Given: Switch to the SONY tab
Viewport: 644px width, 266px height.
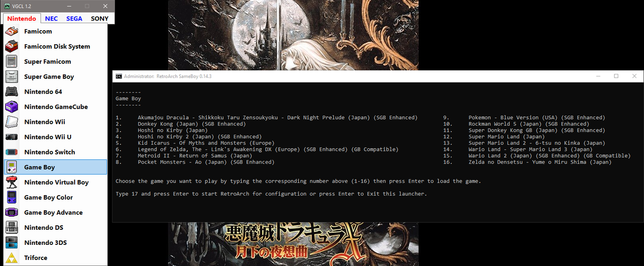Looking at the screenshot, I should (100, 19).
